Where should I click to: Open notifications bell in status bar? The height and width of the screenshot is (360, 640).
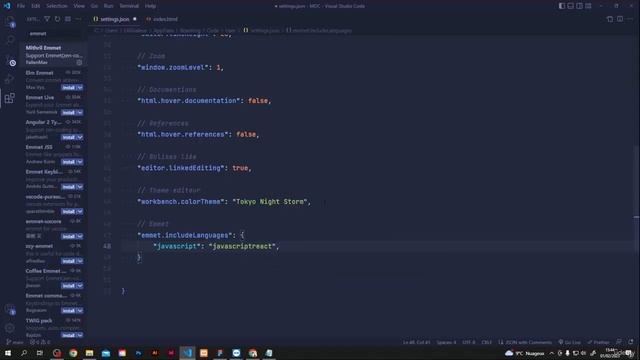pyautogui.click(x=631, y=342)
